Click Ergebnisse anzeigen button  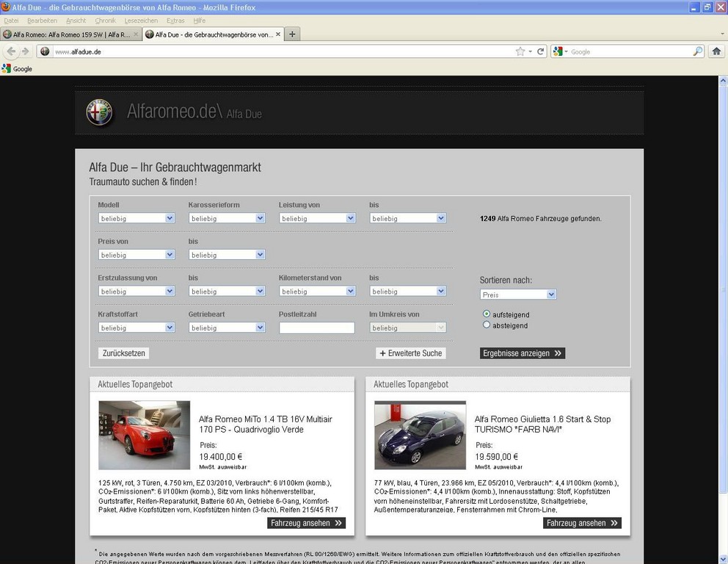click(x=523, y=353)
